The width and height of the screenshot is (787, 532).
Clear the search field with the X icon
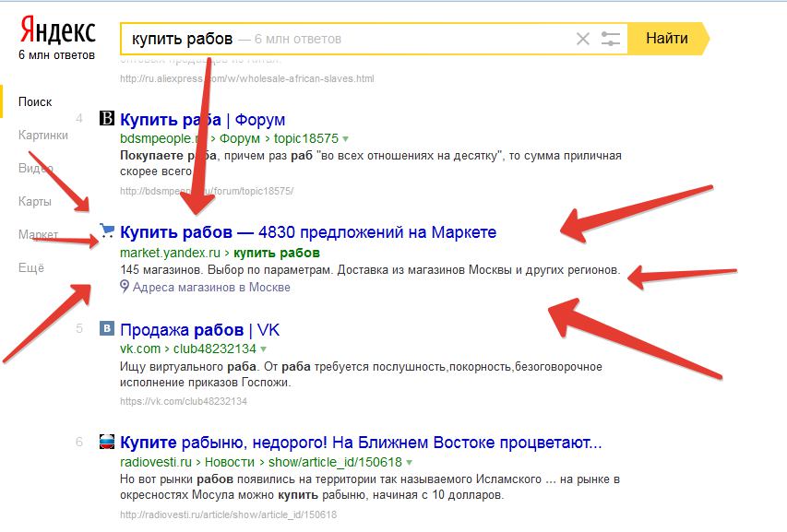[x=583, y=39]
